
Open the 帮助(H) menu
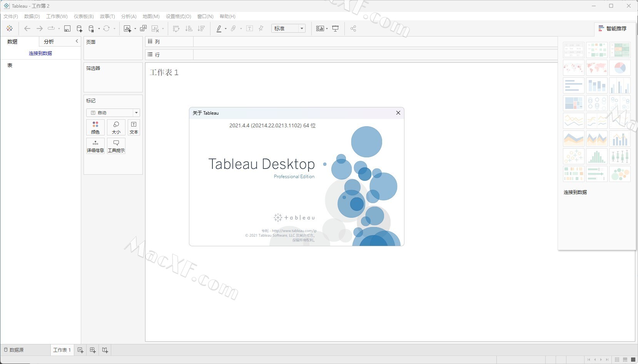(227, 16)
